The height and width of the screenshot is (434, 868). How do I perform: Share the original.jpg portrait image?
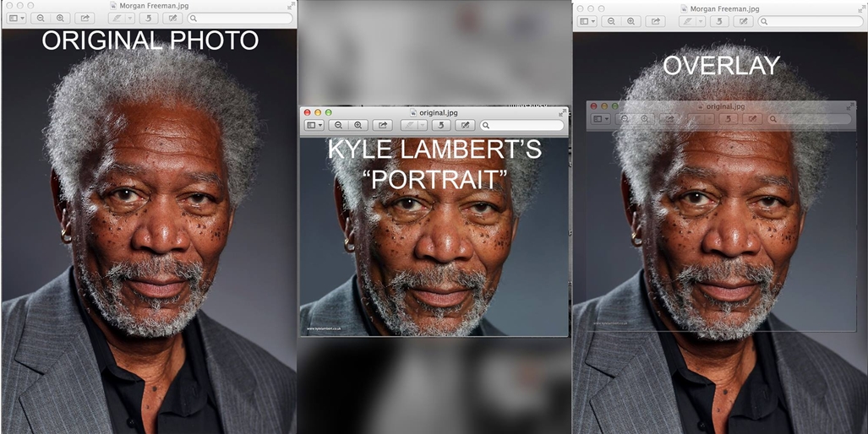point(383,125)
